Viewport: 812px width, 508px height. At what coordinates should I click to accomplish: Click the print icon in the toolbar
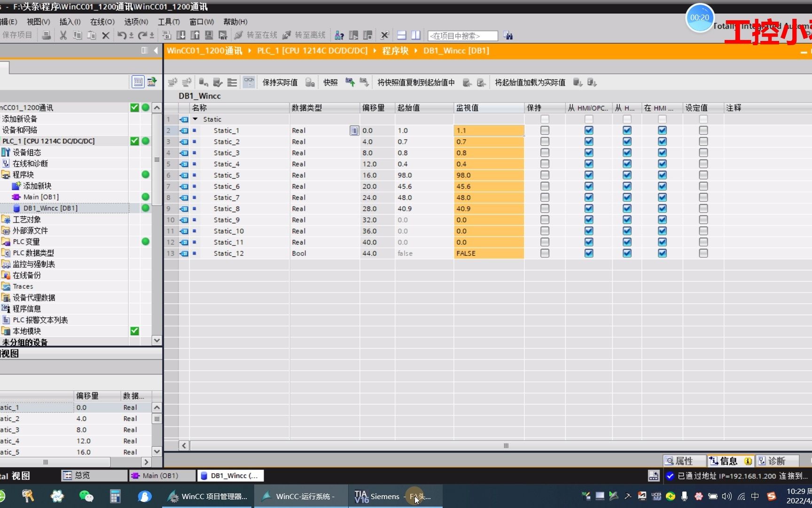click(46, 35)
